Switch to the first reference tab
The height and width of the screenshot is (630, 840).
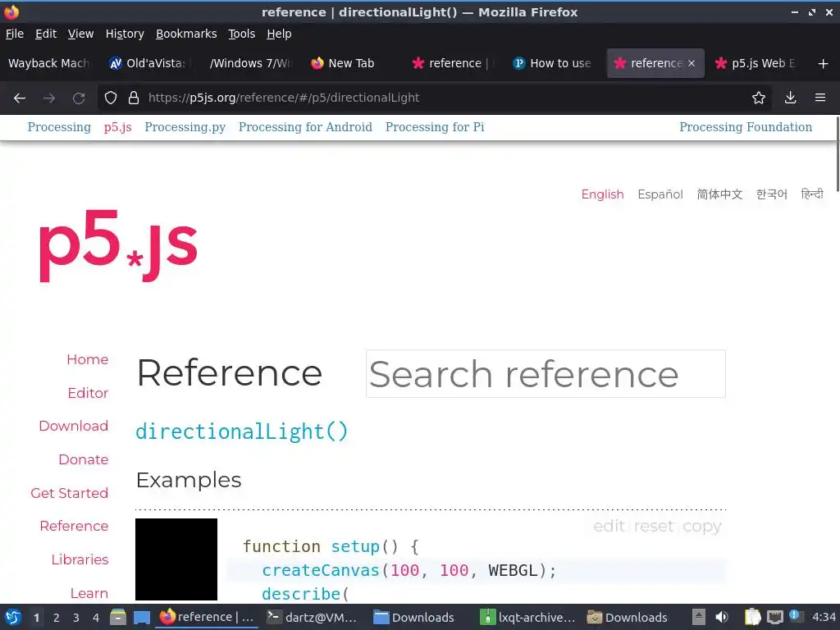point(452,64)
